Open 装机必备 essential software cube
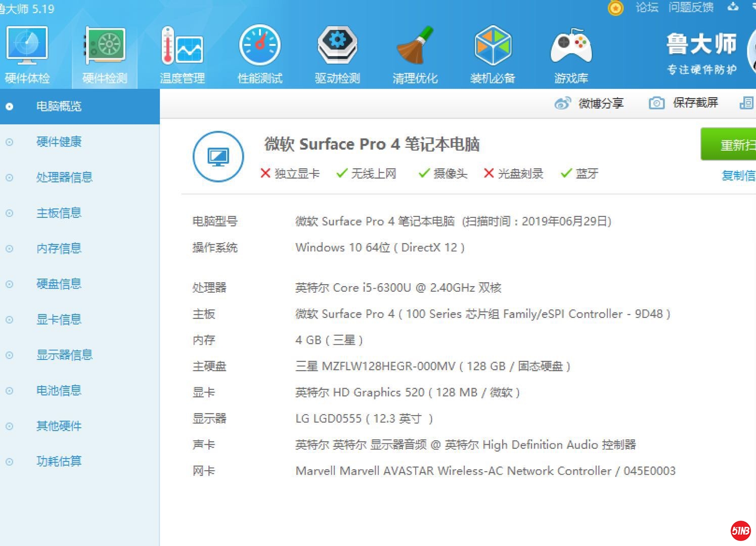 click(493, 48)
